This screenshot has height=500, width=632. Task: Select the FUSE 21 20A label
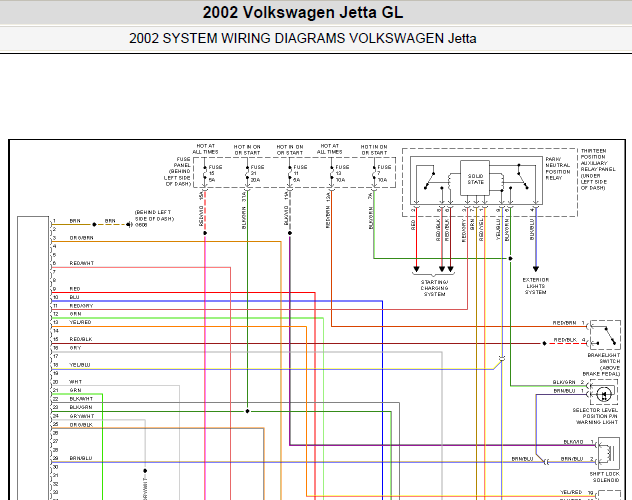(x=257, y=173)
